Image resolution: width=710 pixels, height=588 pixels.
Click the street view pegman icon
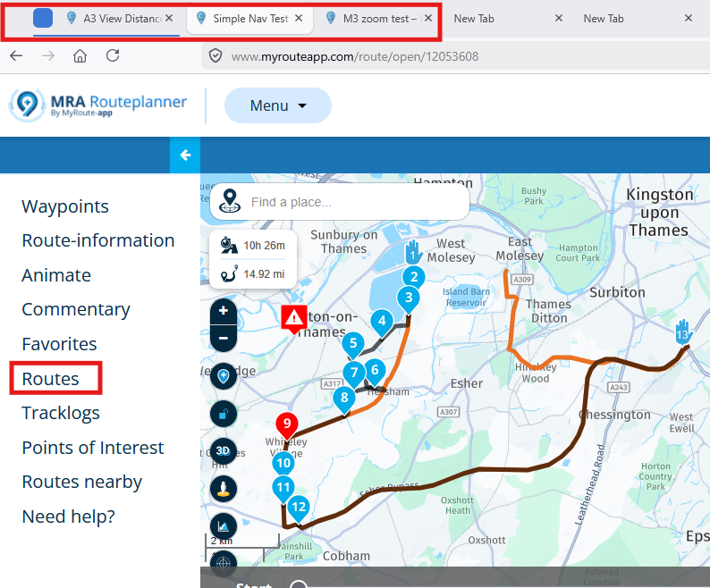click(223, 488)
